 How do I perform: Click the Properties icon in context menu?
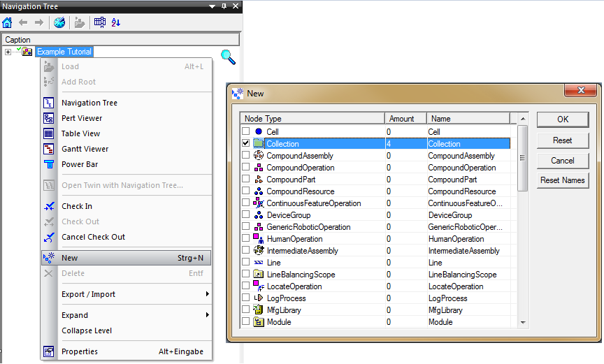pyautogui.click(x=48, y=351)
